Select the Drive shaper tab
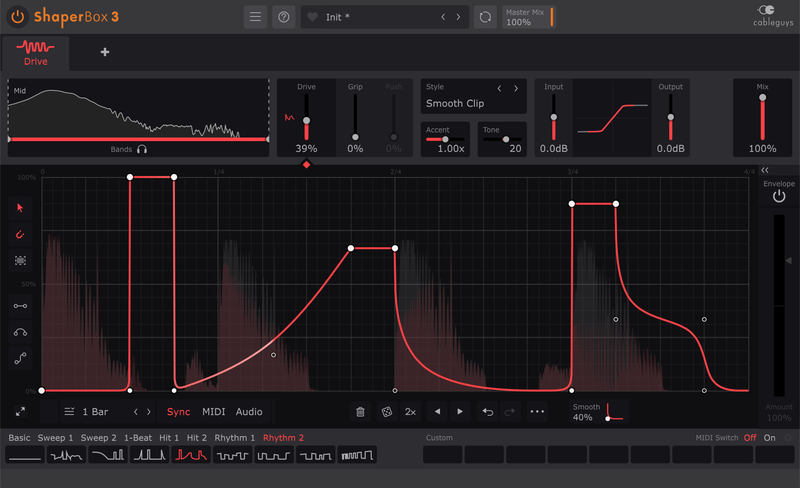The height and width of the screenshot is (488, 800). tap(35, 53)
